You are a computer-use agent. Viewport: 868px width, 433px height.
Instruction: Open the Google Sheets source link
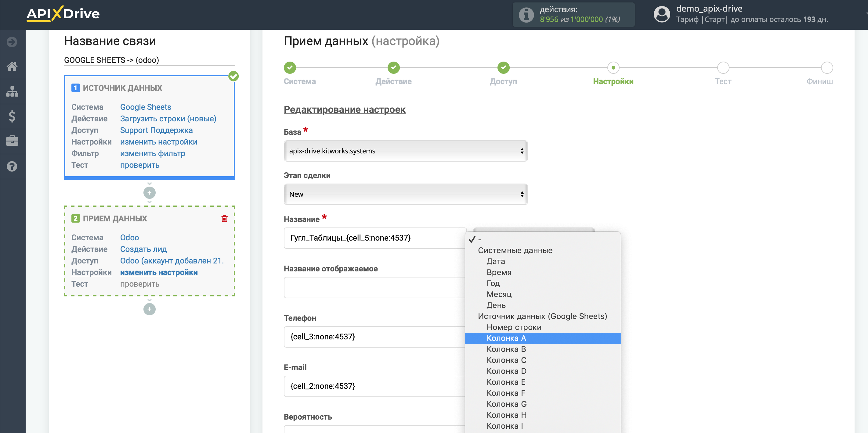(x=146, y=107)
